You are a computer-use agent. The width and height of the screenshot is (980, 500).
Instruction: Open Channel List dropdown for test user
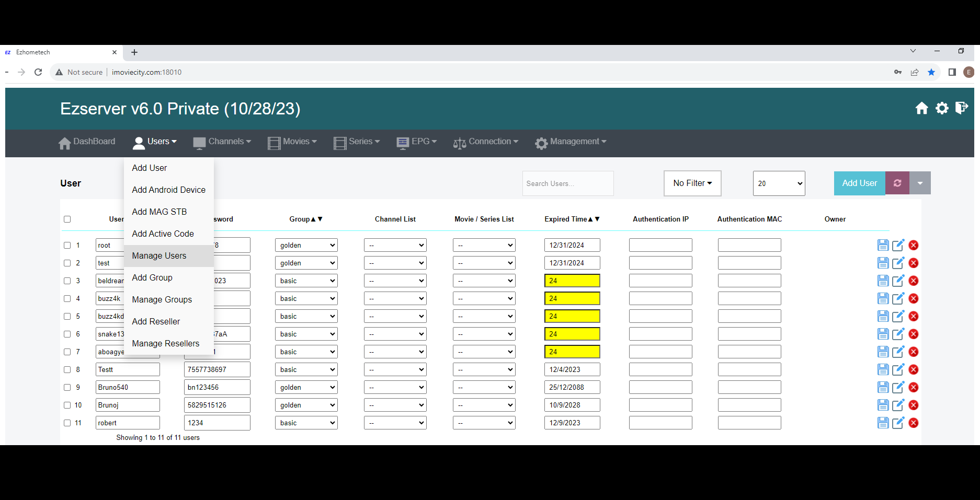(395, 263)
